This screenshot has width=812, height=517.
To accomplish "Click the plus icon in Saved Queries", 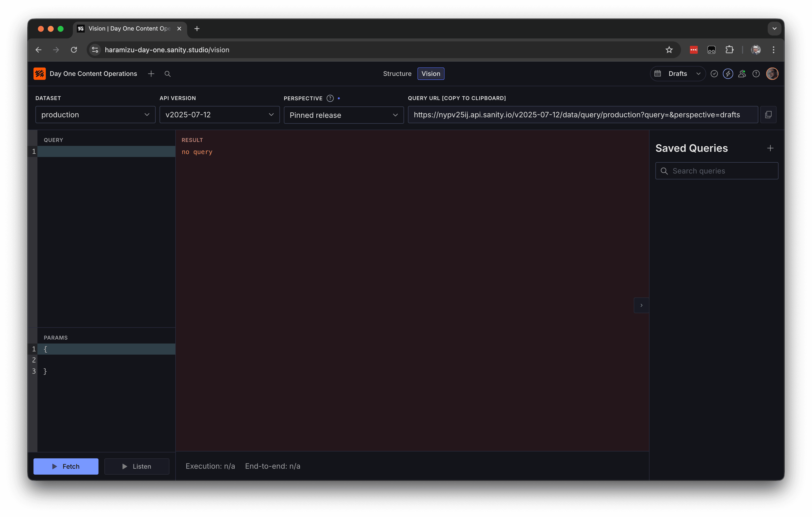I will coord(770,148).
